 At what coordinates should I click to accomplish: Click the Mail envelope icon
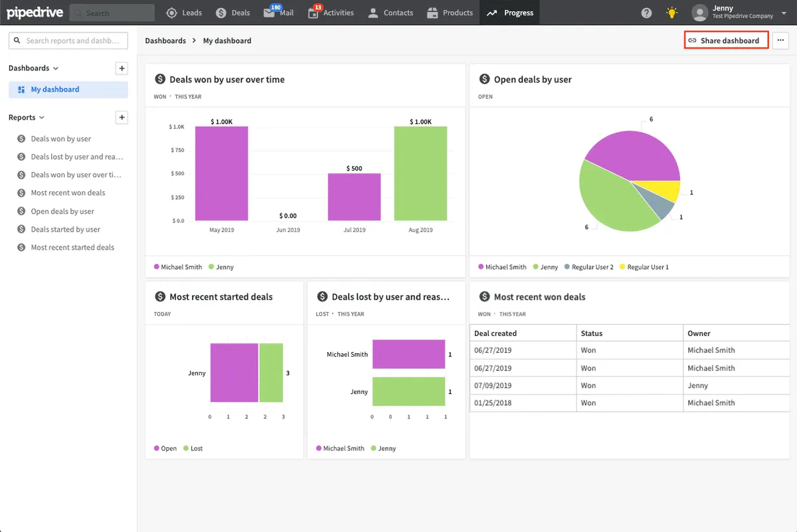click(x=269, y=13)
